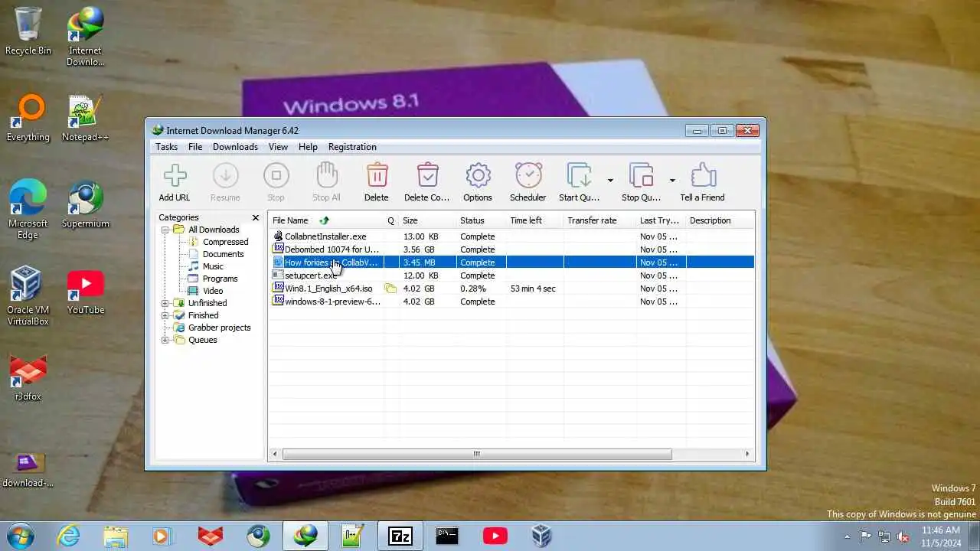Open the Notepad++ desktop shortcut
This screenshot has height=551, width=980.
tap(85, 117)
